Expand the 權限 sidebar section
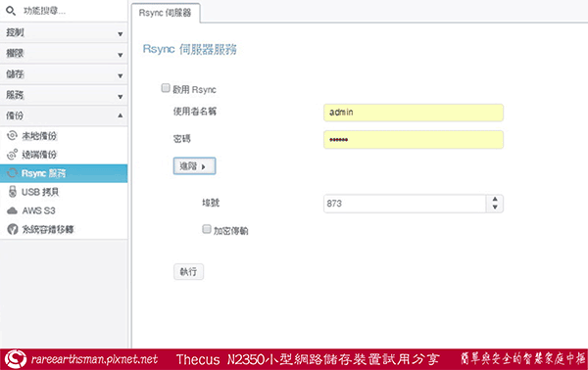The image size is (588, 370). coord(64,54)
